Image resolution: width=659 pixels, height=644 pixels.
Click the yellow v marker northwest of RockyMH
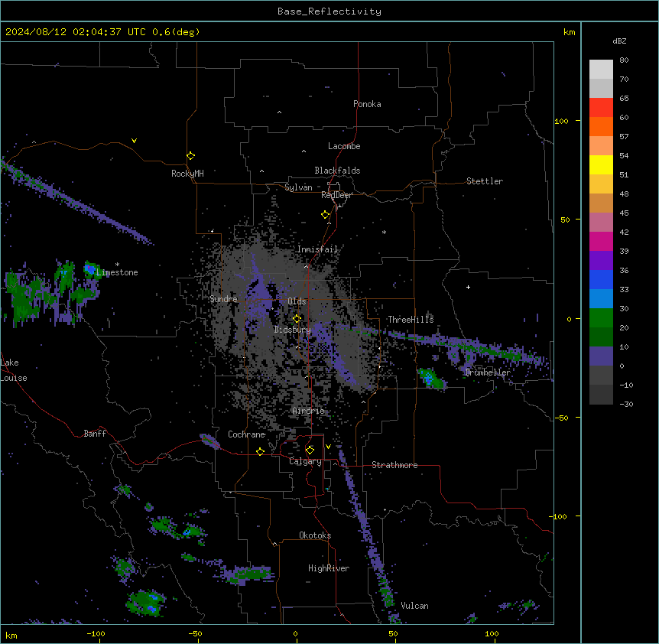tap(134, 141)
